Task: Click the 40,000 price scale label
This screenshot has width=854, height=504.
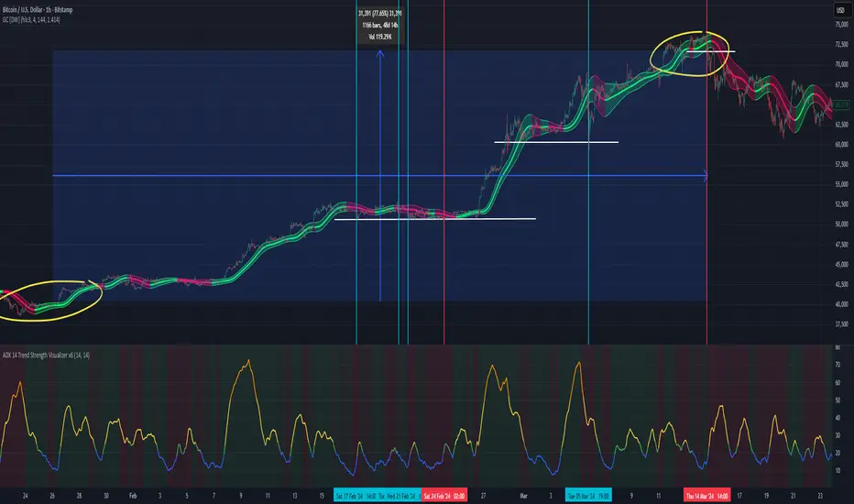Action: pyautogui.click(x=841, y=304)
